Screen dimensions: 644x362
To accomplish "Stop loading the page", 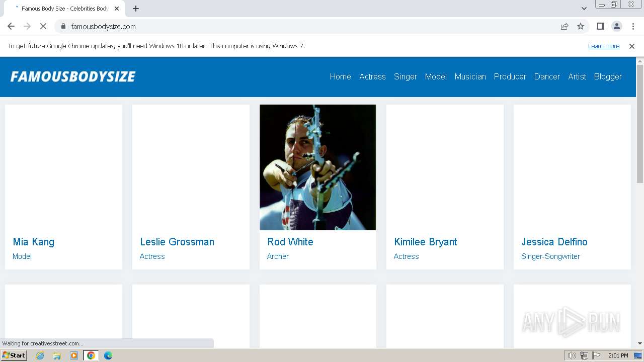I will tap(43, 26).
